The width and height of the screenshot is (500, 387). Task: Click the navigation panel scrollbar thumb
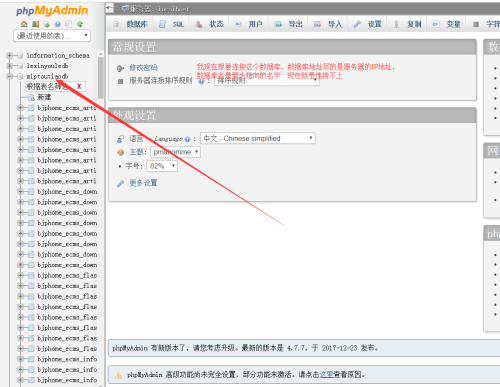point(100,78)
